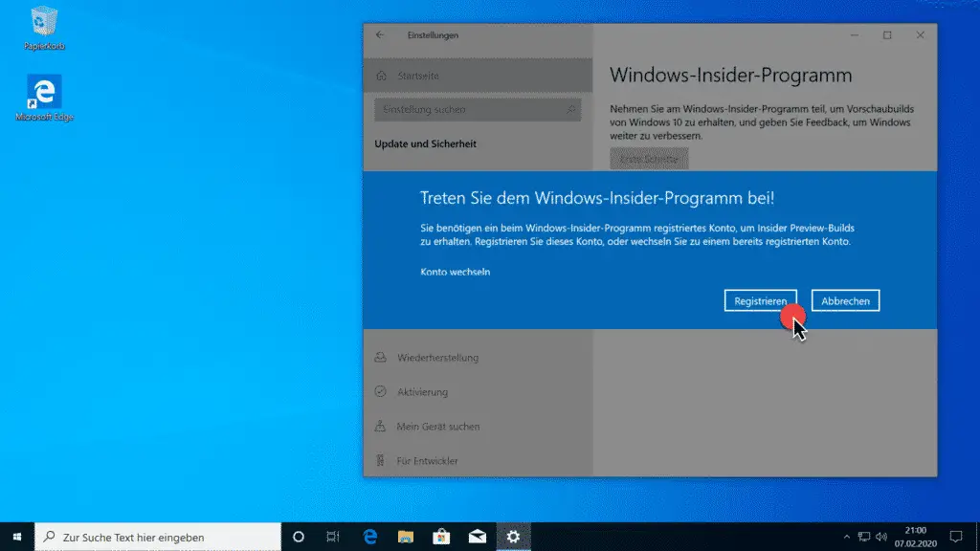Click the Registrieren button in the dialog

click(760, 300)
